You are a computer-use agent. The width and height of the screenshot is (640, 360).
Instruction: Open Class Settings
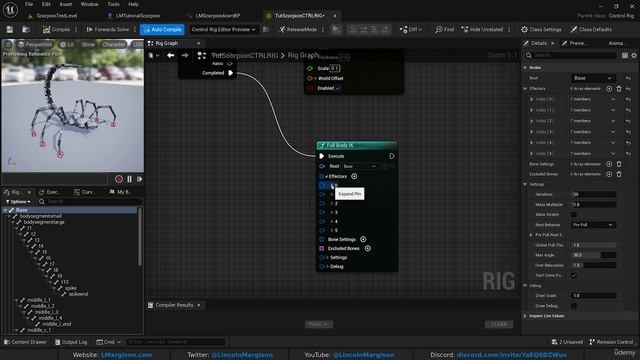click(541, 29)
